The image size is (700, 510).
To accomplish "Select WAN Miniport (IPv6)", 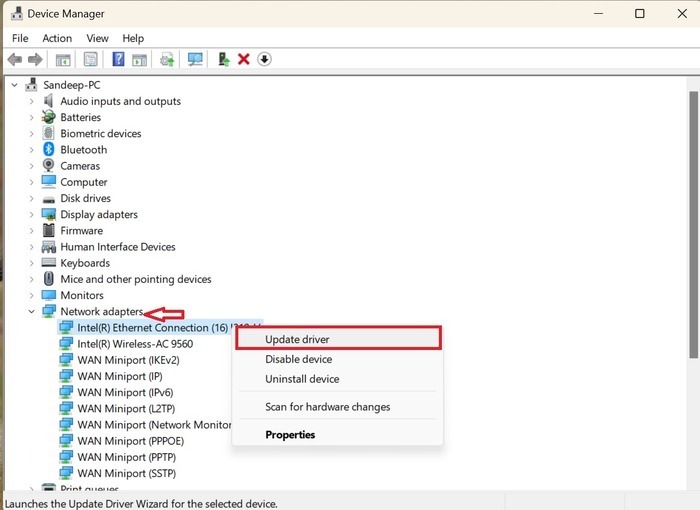I will 125,392.
